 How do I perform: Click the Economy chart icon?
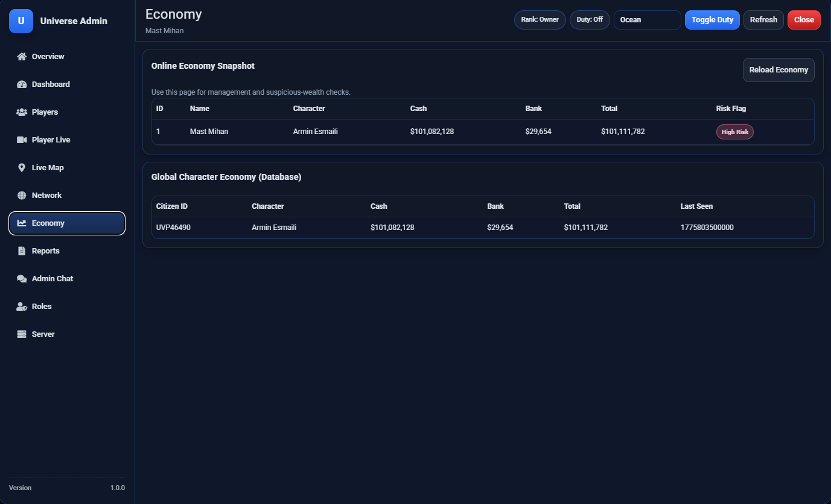(x=22, y=223)
